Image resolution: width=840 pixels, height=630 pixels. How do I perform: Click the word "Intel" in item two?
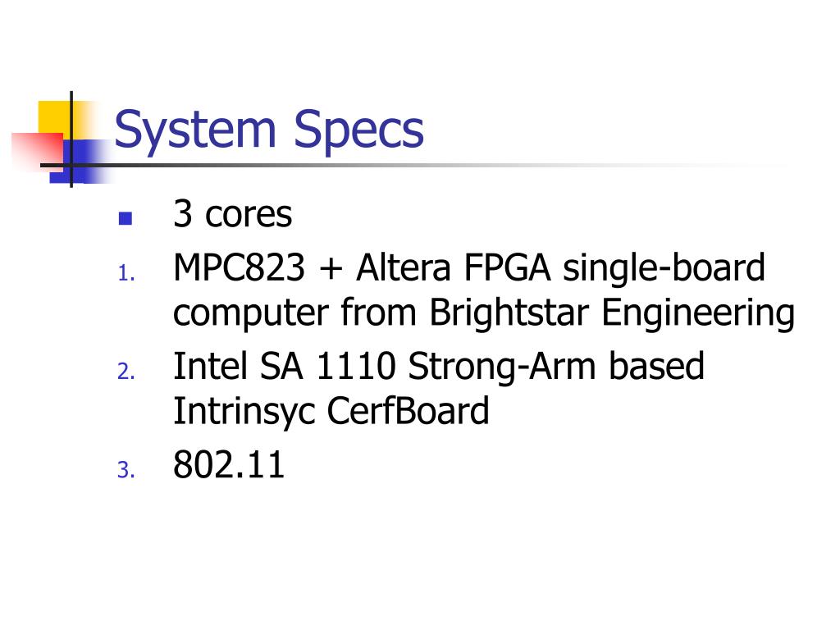[x=211, y=366]
